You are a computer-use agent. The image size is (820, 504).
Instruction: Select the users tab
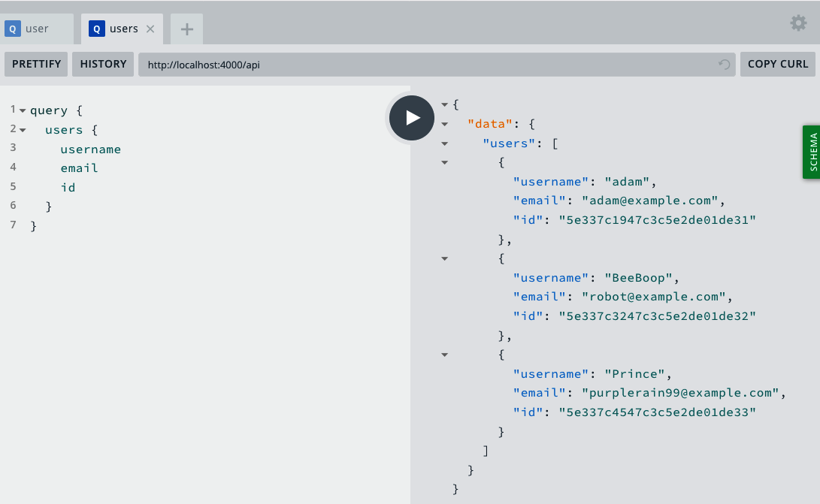pos(123,28)
